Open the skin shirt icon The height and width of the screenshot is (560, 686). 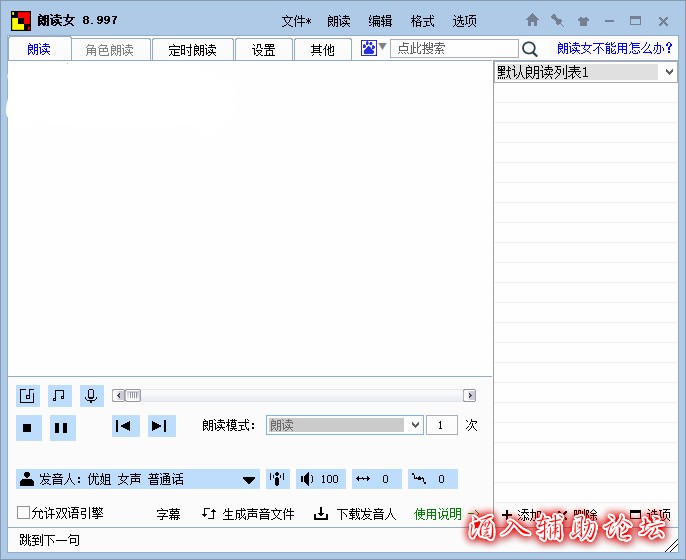(583, 20)
